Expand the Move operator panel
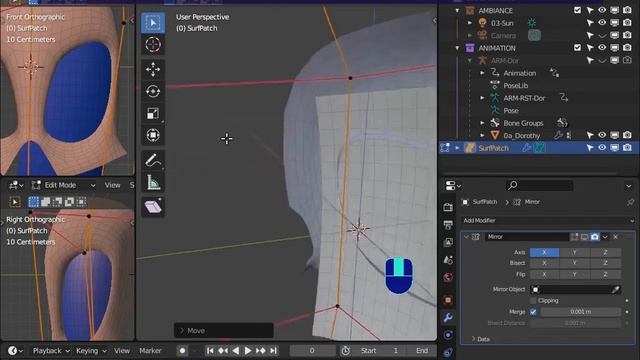This screenshot has height=360, width=640. [x=224, y=331]
